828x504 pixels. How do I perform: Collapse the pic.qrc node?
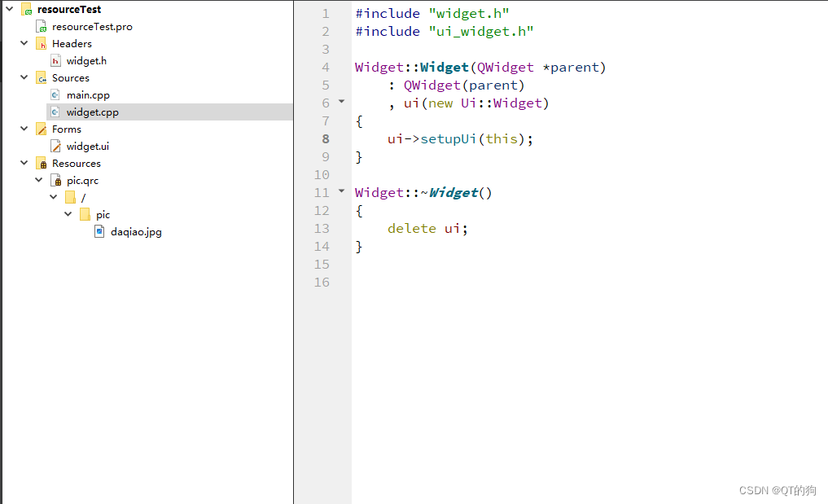pos(39,180)
